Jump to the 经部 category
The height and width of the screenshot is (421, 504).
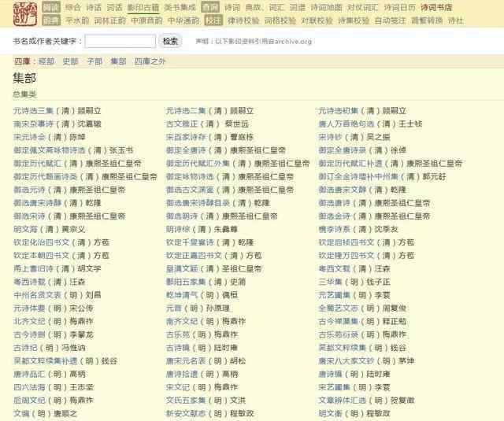(x=46, y=61)
